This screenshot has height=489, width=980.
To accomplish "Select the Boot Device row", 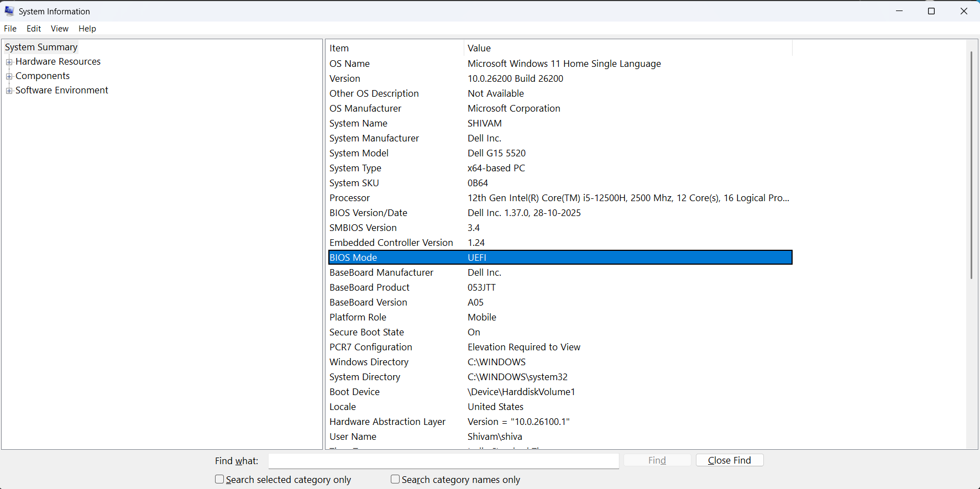I will click(560, 392).
